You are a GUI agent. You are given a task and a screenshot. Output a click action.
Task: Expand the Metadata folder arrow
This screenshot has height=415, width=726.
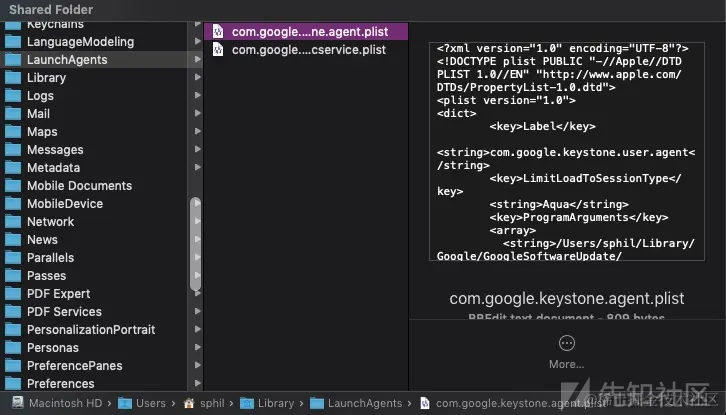click(x=198, y=167)
